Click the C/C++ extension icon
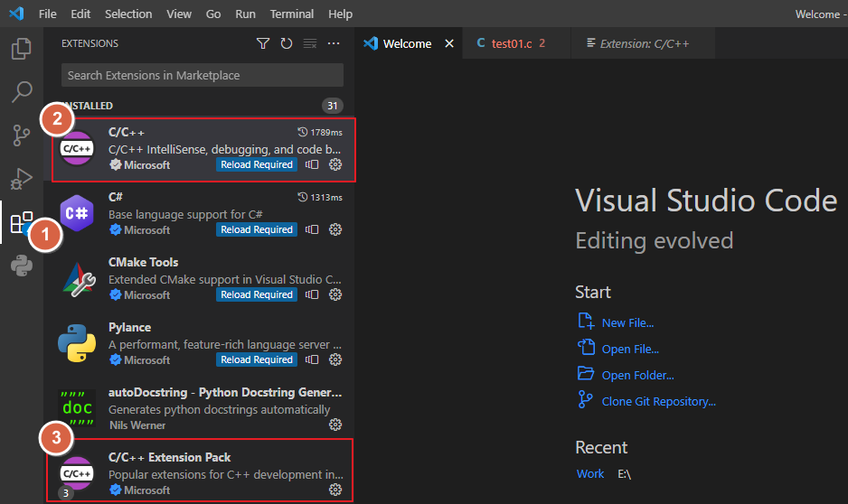The width and height of the screenshot is (848, 504). 77,148
